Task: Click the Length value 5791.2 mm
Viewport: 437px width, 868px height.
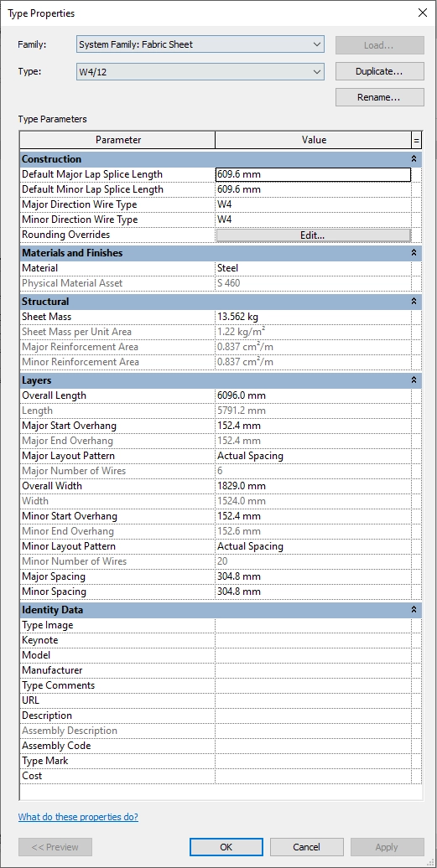Action: point(313,411)
